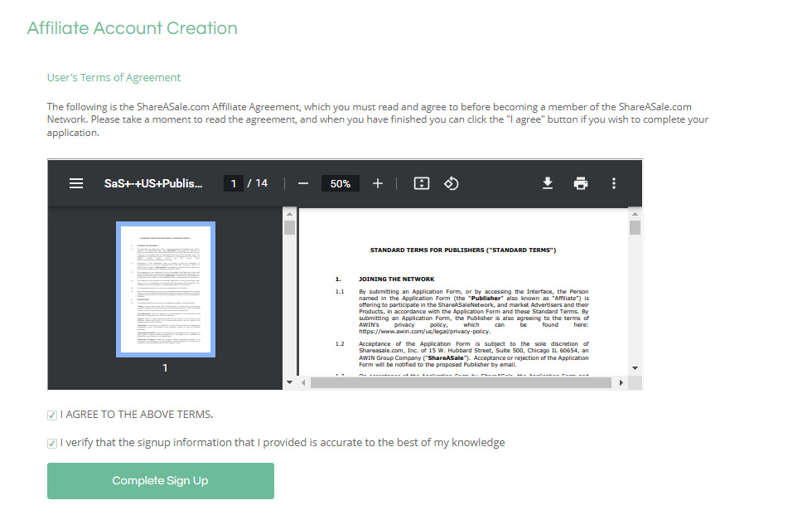
Task: Click the zoom out minus icon
Action: (303, 183)
